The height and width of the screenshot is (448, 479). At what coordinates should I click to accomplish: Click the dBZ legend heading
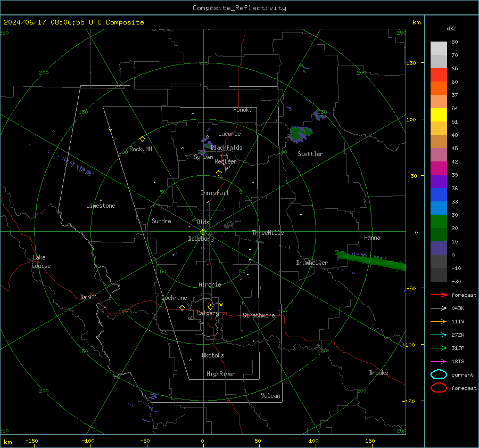(x=451, y=28)
